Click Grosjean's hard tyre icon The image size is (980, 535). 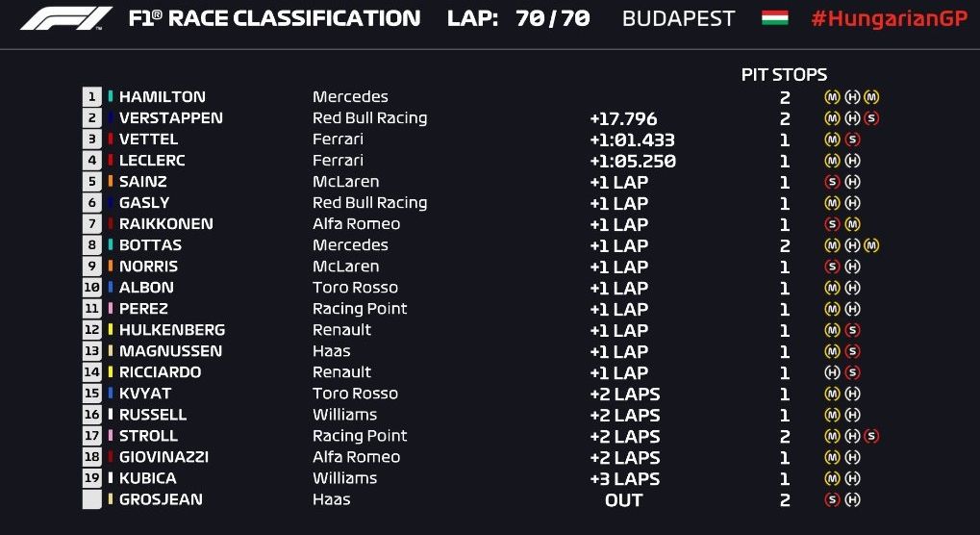[852, 499]
